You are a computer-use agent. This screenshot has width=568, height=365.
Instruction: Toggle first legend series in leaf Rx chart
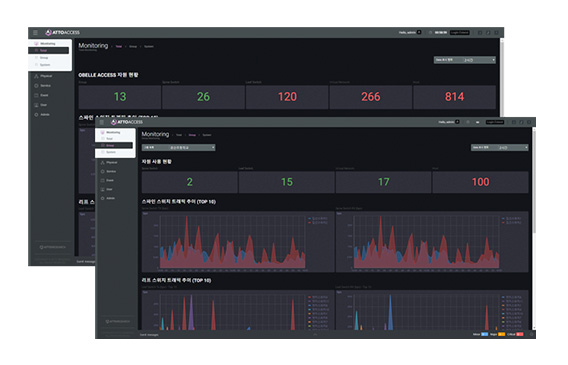click(511, 297)
